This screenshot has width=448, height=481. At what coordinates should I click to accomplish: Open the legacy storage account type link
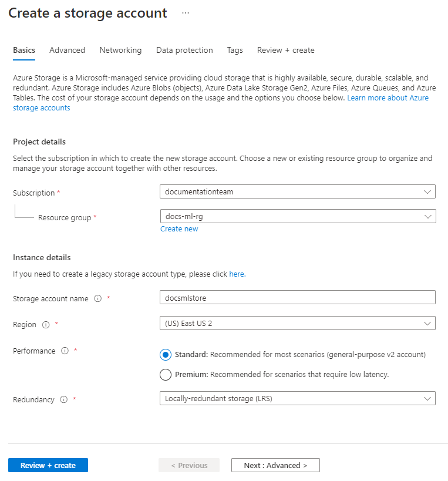(237, 274)
